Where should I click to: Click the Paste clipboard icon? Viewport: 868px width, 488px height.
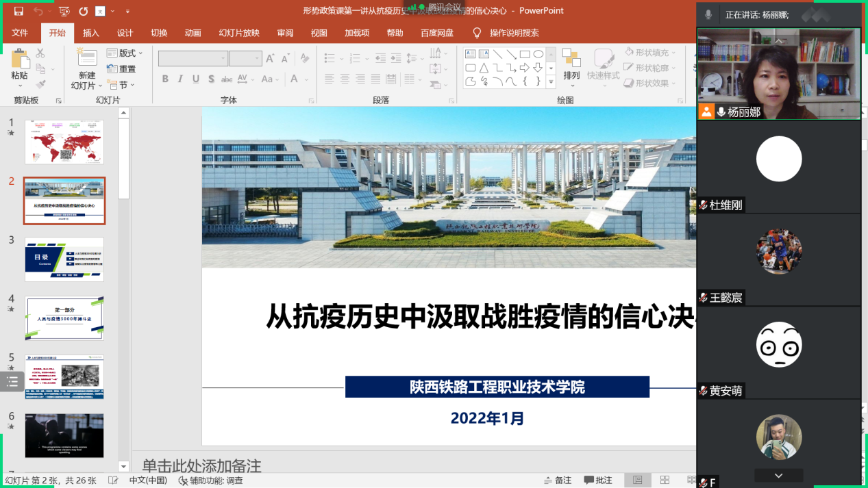(x=20, y=60)
